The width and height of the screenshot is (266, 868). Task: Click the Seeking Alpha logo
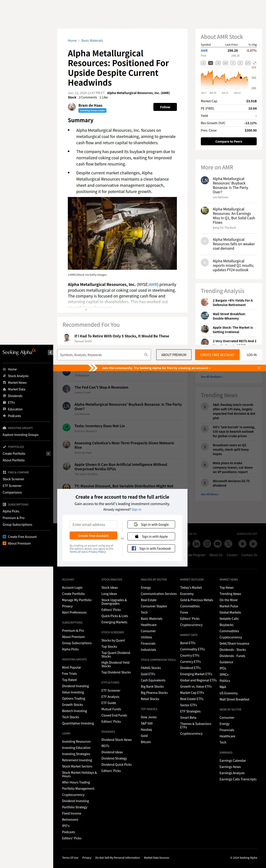(19, 352)
